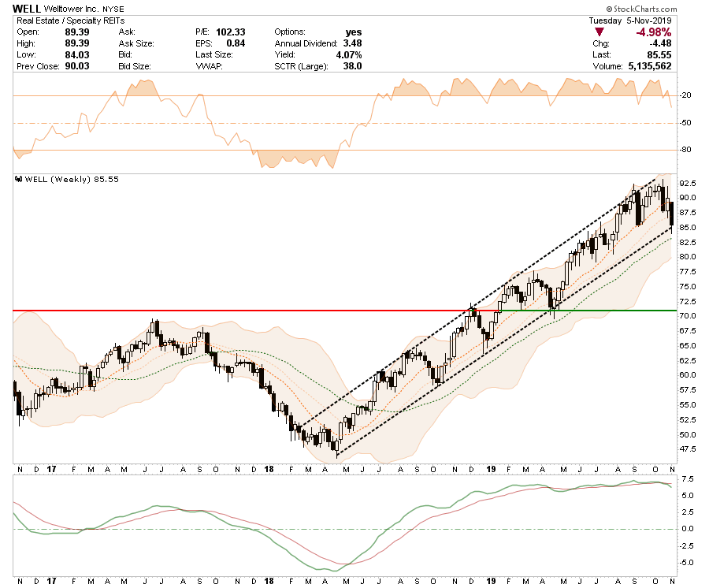
Task: Click the -80 level on the top indicator axis
Action: (x=685, y=149)
